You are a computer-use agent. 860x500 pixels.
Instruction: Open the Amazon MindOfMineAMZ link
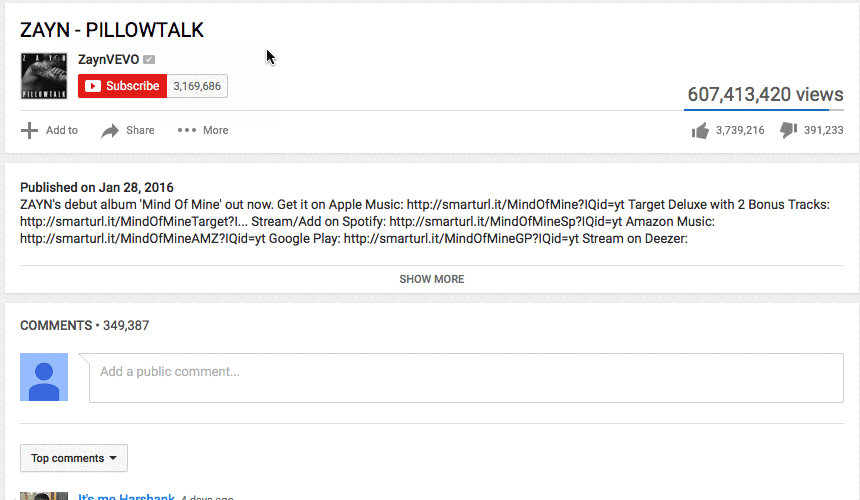point(143,238)
